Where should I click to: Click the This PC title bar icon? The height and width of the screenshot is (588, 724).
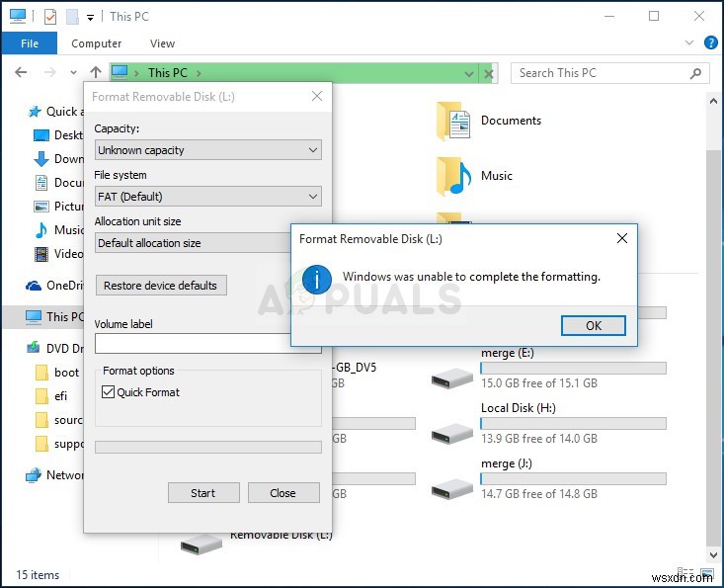18,16
